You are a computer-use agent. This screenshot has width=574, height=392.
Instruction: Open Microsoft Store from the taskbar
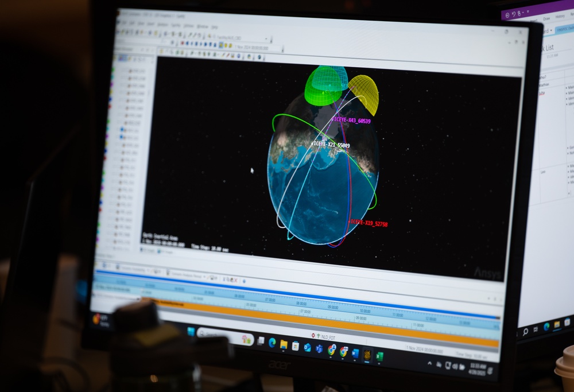point(296,346)
